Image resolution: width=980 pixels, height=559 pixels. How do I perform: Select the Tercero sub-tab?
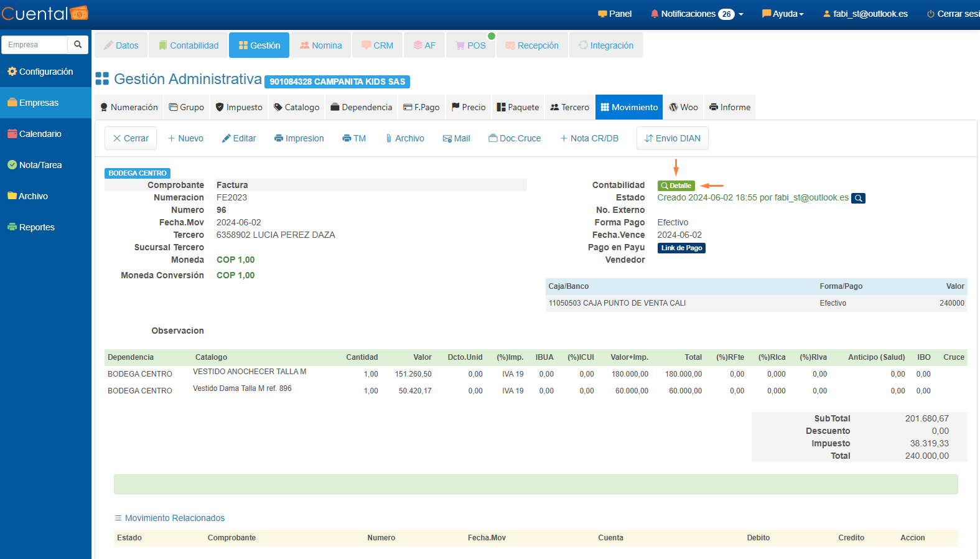569,107
